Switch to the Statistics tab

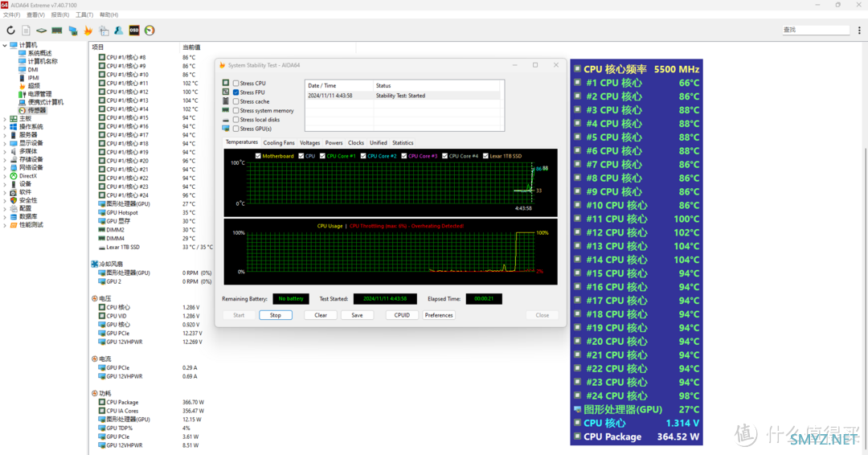(x=403, y=143)
